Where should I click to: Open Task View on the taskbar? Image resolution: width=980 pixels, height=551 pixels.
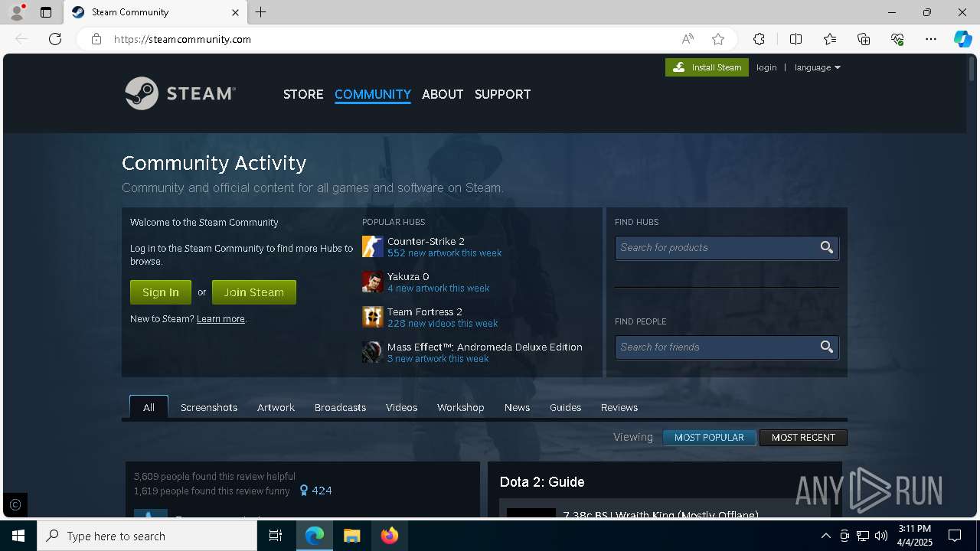pos(276,536)
